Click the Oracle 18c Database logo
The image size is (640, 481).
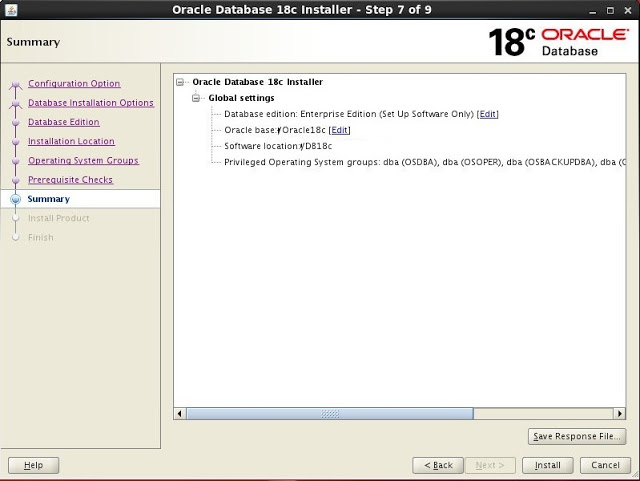557,42
